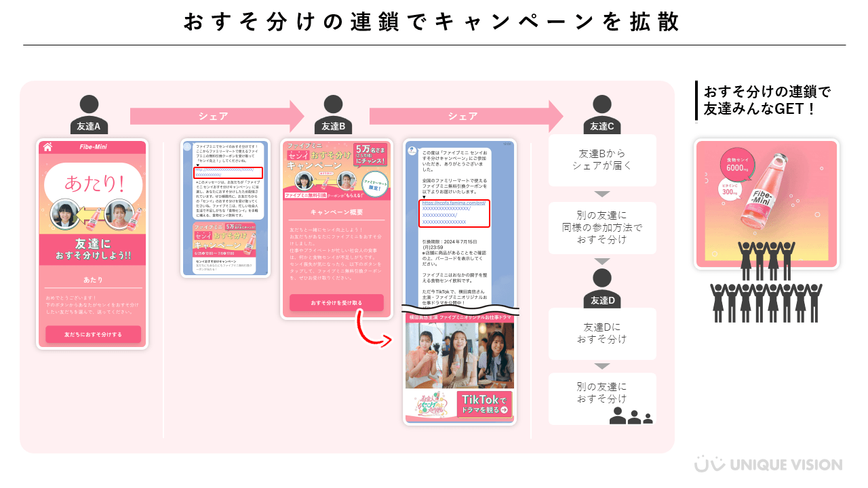Click the home icon in Fibe-Mini header
The image size is (868, 488).
click(x=47, y=147)
